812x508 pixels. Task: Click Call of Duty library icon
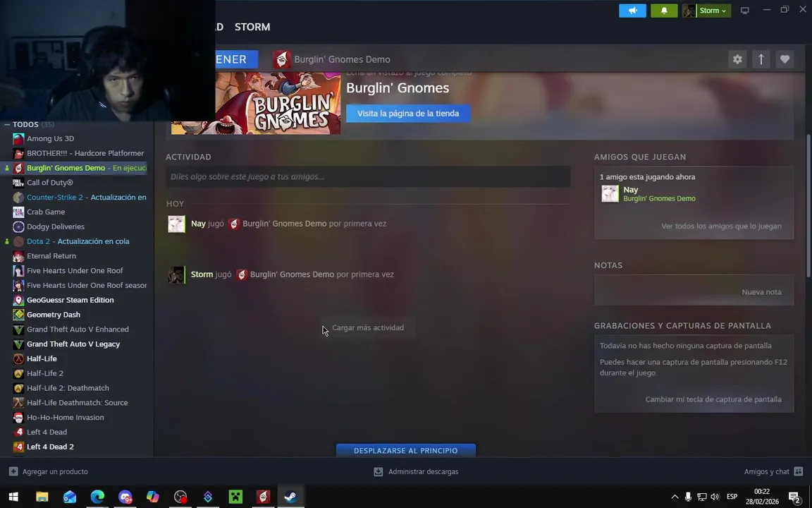pos(18,183)
